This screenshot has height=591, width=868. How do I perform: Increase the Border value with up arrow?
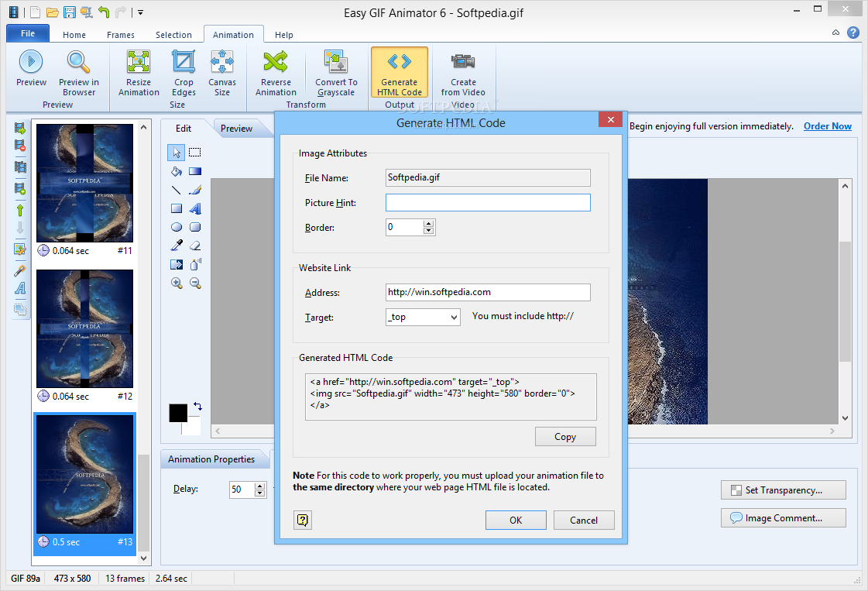(x=428, y=223)
